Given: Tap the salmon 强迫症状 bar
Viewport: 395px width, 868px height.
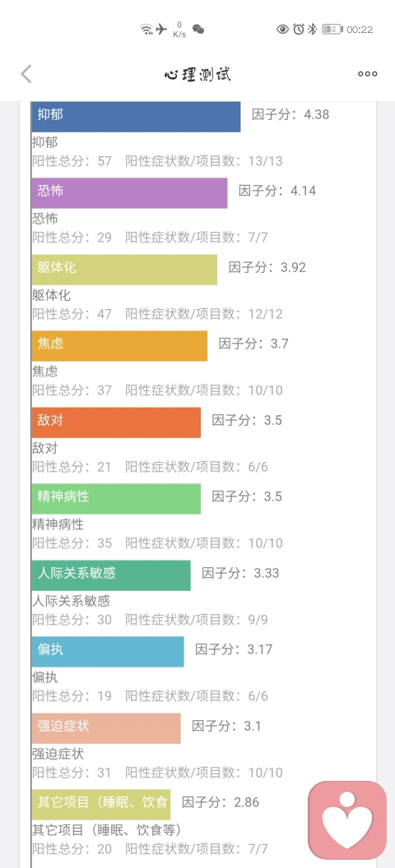Looking at the screenshot, I should 106,727.
